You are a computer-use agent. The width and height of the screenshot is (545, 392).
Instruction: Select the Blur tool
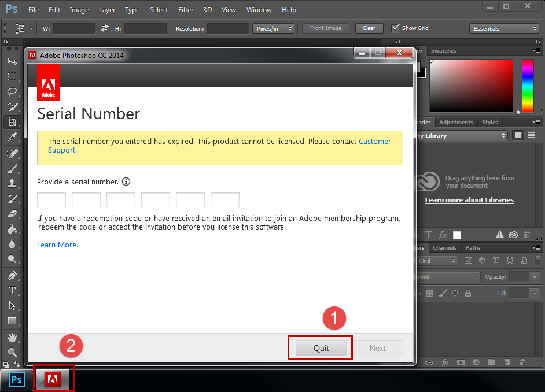pyautogui.click(x=12, y=245)
